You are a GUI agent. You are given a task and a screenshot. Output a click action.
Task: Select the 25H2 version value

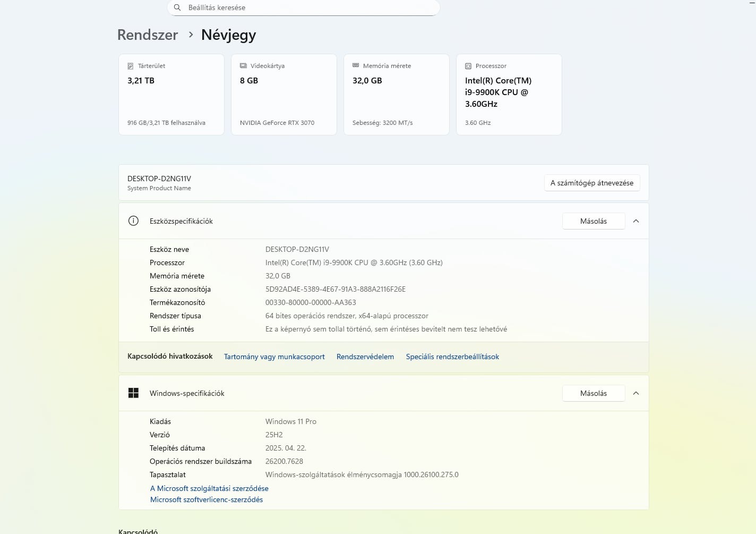[274, 435]
